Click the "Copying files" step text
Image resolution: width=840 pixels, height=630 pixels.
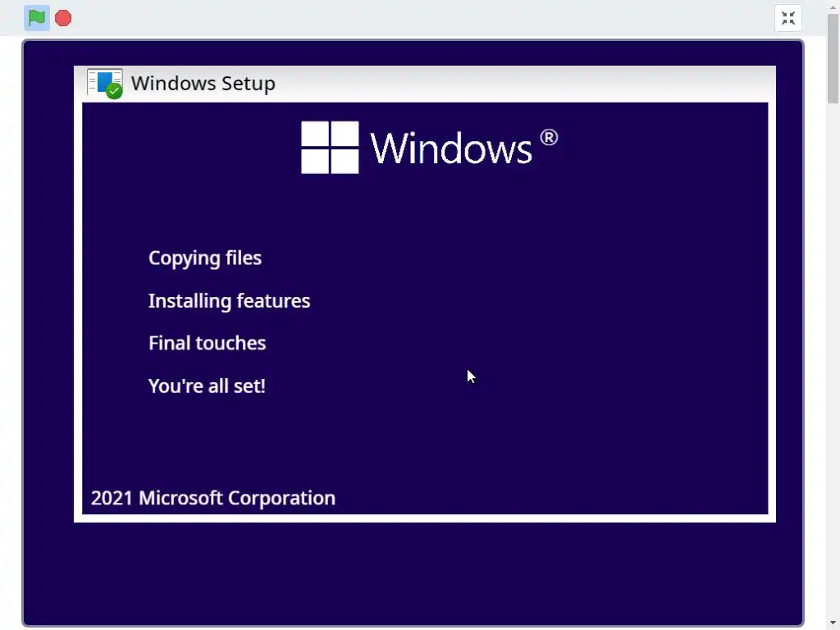click(204, 258)
